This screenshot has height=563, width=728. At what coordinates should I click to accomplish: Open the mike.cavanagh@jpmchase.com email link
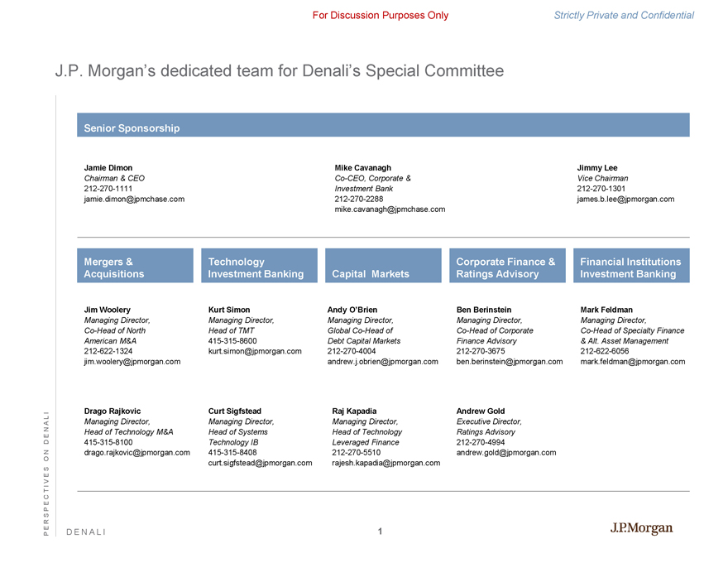[x=390, y=209]
